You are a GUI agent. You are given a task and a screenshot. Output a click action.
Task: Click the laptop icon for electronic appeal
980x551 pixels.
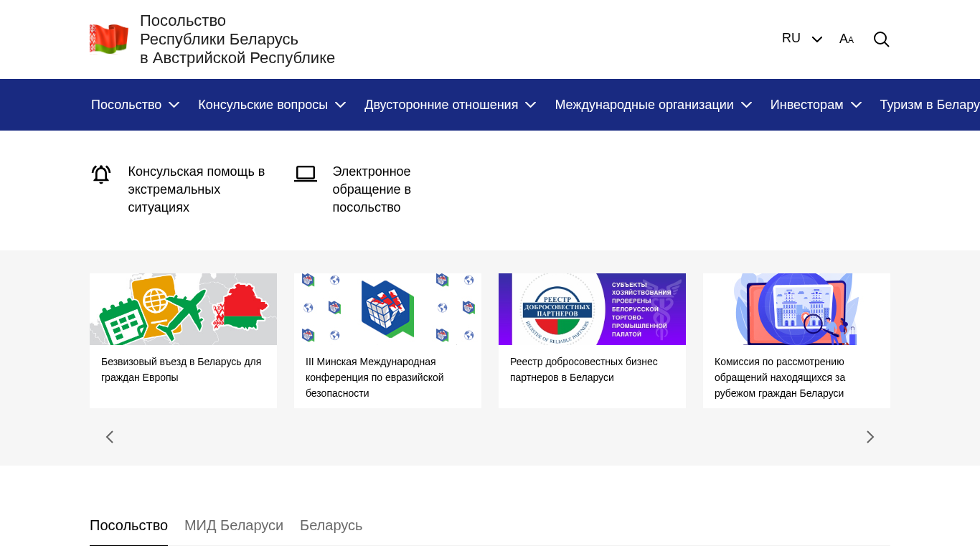click(306, 174)
